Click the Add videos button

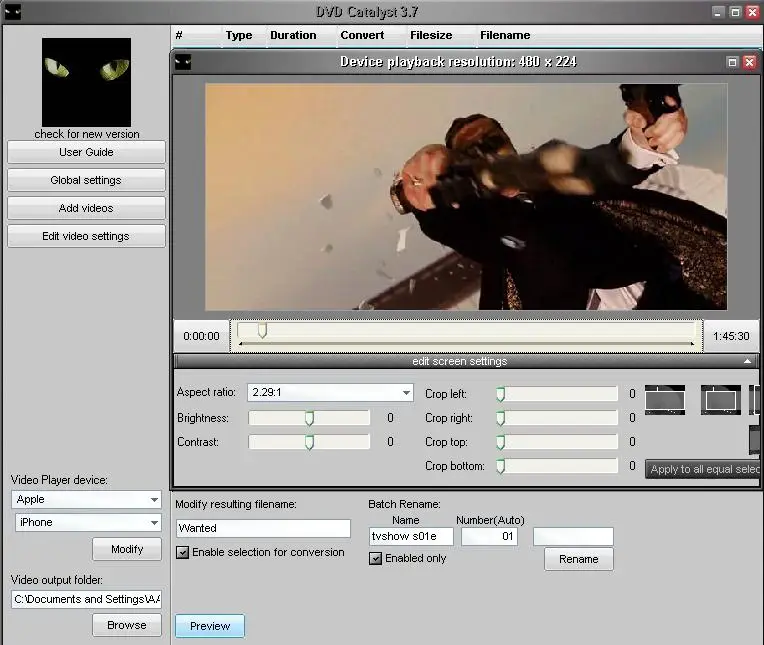[86, 208]
